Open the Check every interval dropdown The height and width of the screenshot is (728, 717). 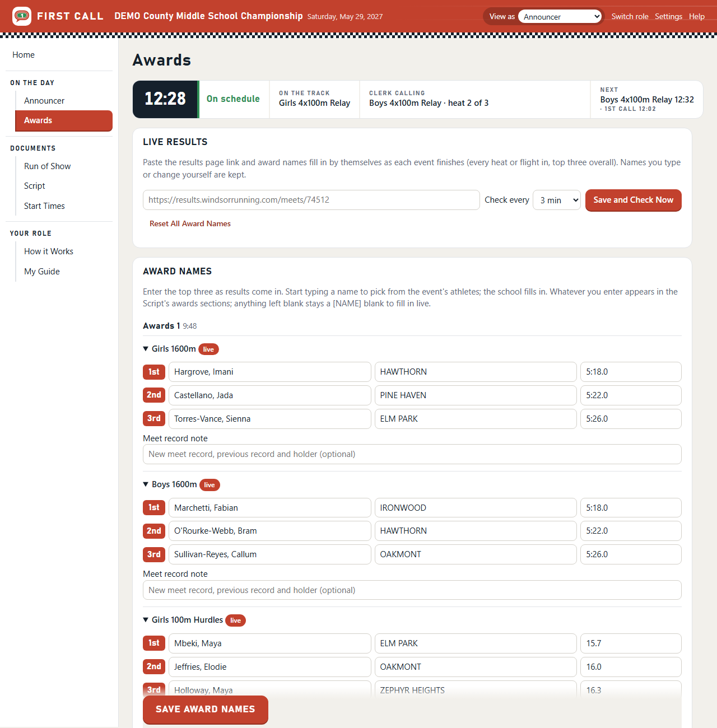point(557,200)
